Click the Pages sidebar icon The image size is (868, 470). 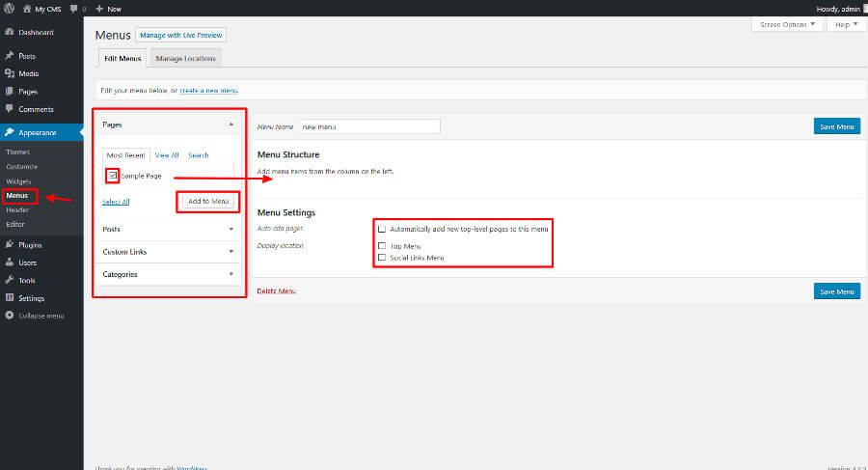(9, 91)
